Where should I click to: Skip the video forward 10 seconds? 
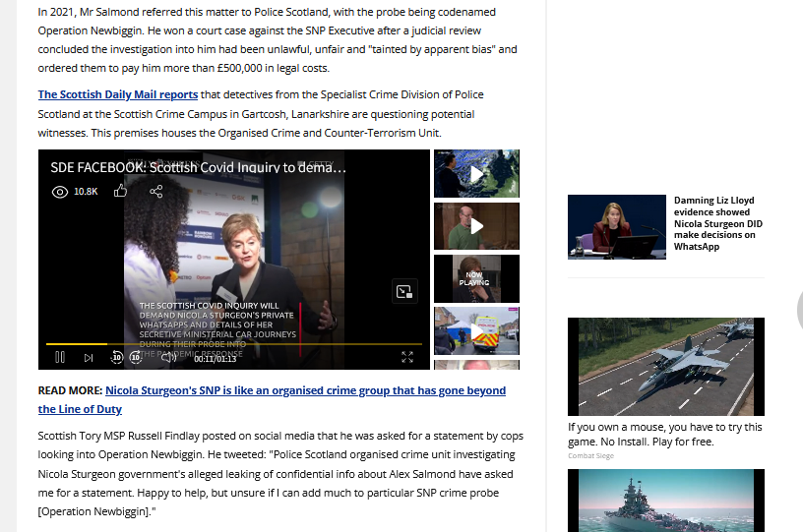[x=136, y=357]
